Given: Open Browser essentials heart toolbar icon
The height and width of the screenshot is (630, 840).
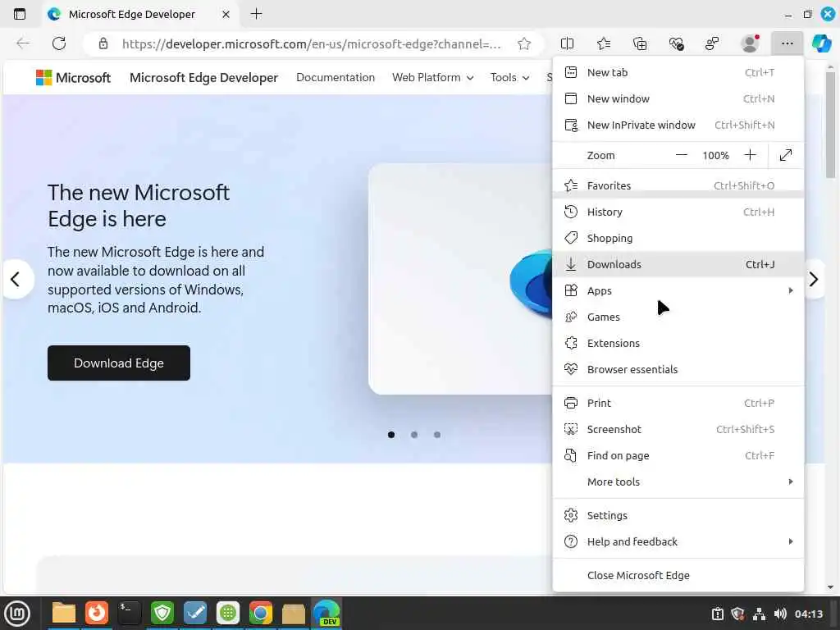Looking at the screenshot, I should (x=676, y=43).
